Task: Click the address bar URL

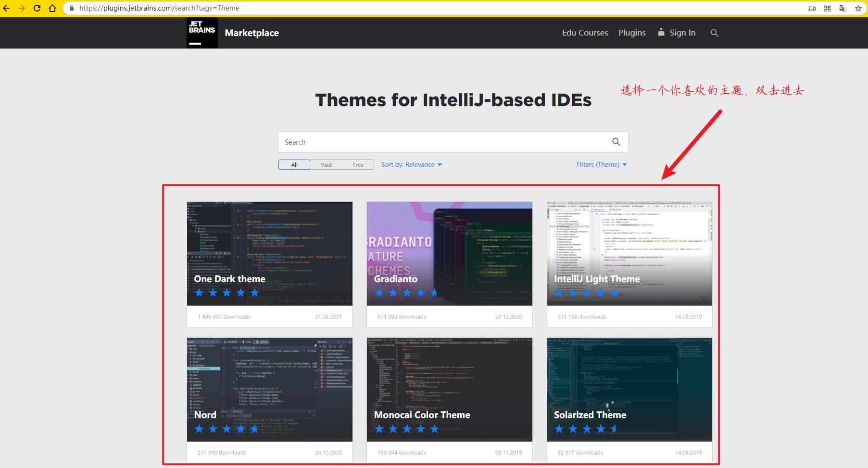Action: click(159, 8)
